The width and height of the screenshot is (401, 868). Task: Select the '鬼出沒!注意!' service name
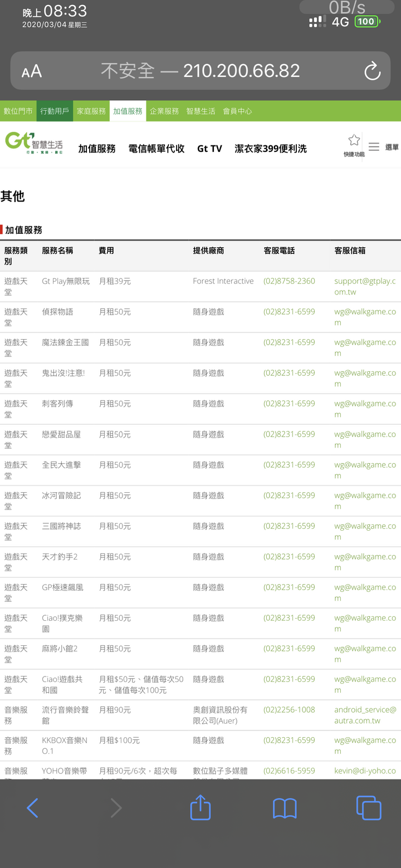coord(63,373)
